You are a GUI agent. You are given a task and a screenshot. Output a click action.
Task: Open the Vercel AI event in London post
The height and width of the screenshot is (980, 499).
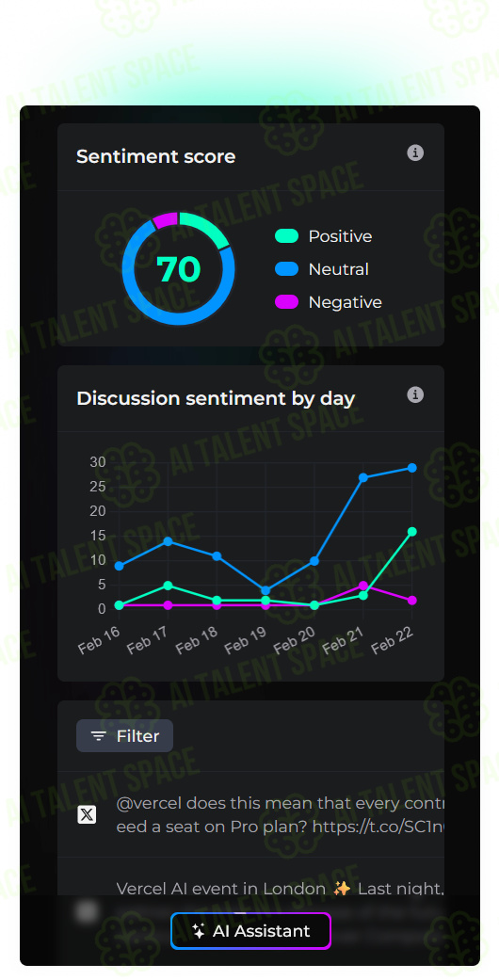pos(281,888)
